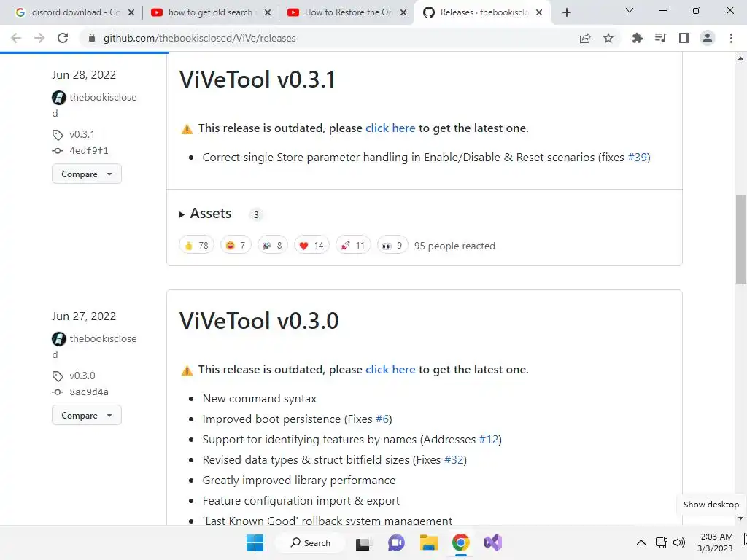Switch to the 'discord download' Google tab
Viewport: 747px width, 560px height.
(x=75, y=12)
